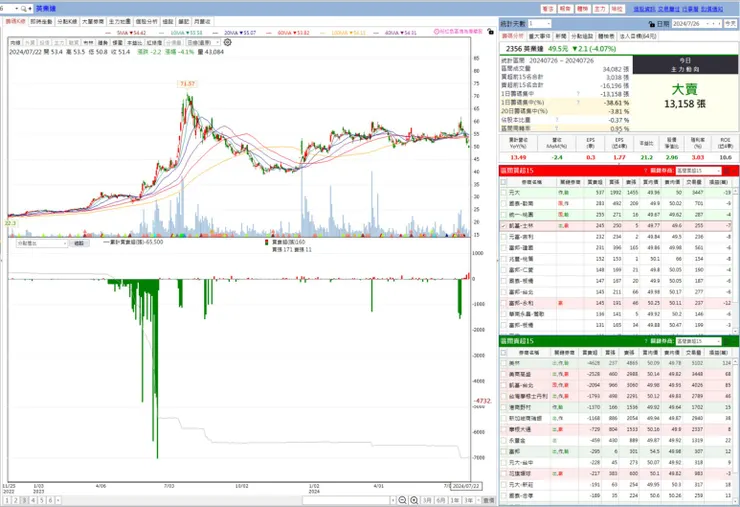This screenshot has width=740, height=507.
Task: Expand more ranges arrow after 3年 button
Action: point(478,500)
